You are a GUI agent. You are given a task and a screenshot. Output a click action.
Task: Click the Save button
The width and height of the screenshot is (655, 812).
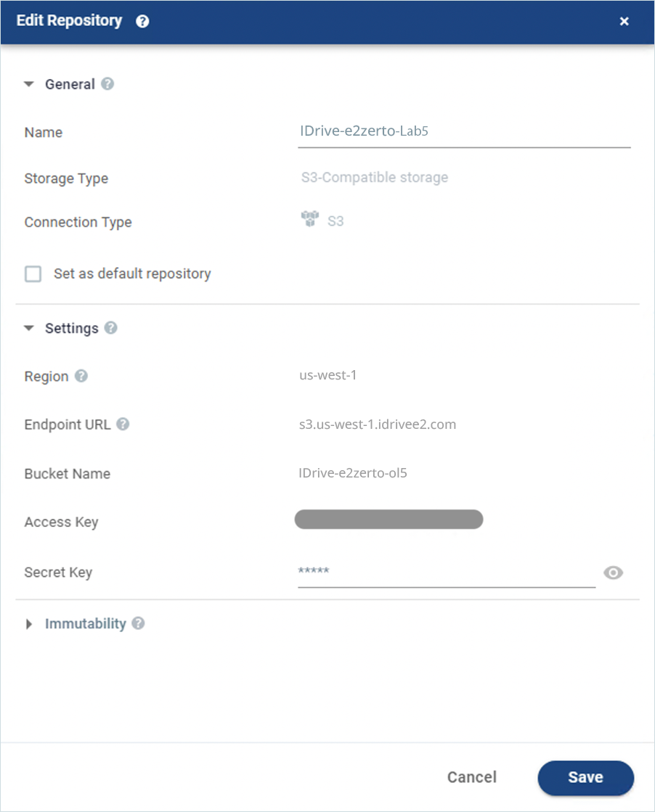pyautogui.click(x=585, y=777)
